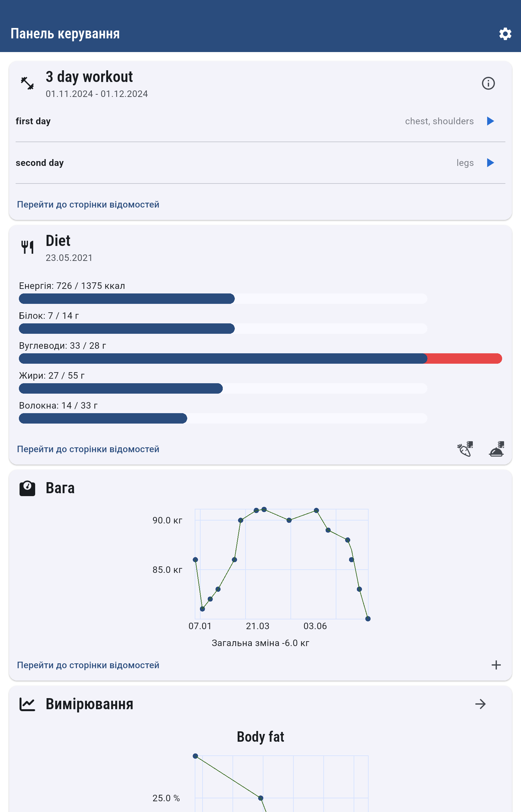Click the Загальна зміна -6.0 кг text
The width and height of the screenshot is (521, 812).
[260, 643]
